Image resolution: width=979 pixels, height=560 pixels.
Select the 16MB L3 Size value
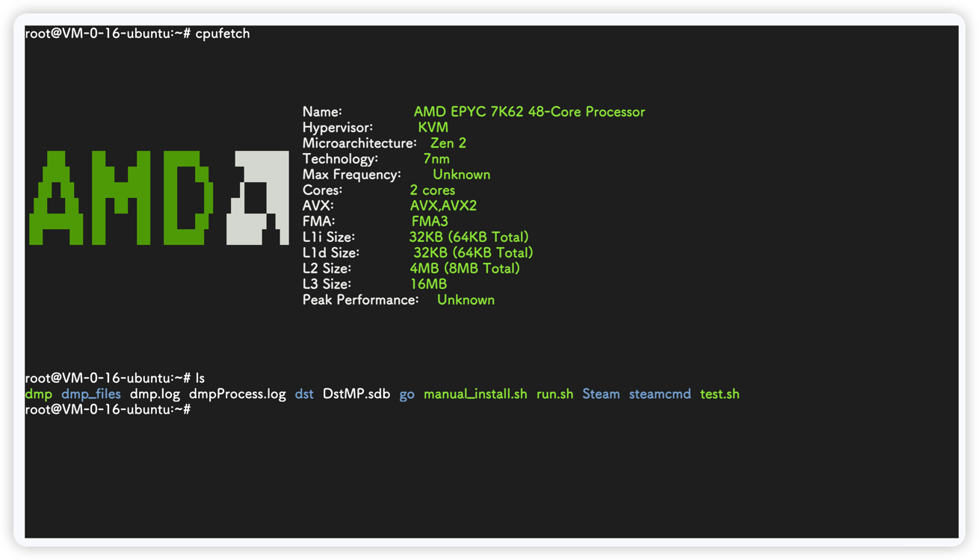[x=427, y=284]
